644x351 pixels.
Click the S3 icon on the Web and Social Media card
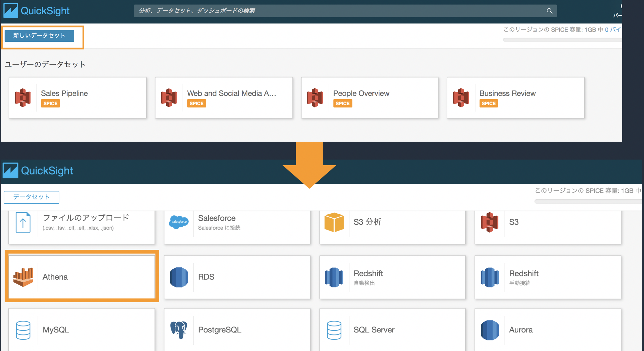point(169,98)
